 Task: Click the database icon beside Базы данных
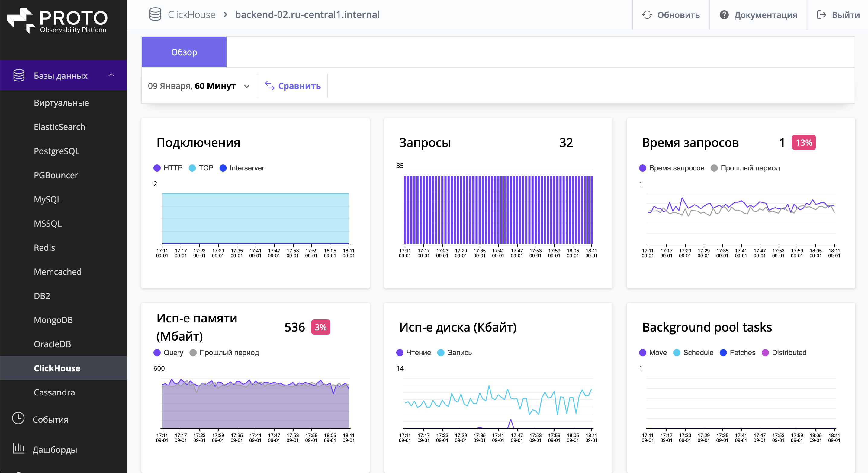click(19, 75)
